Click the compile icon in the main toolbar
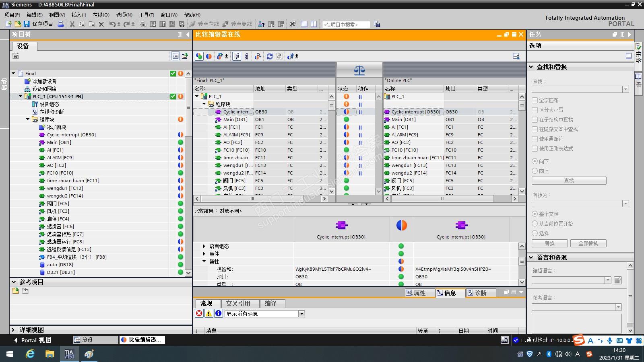644x362 pixels. pos(143,24)
